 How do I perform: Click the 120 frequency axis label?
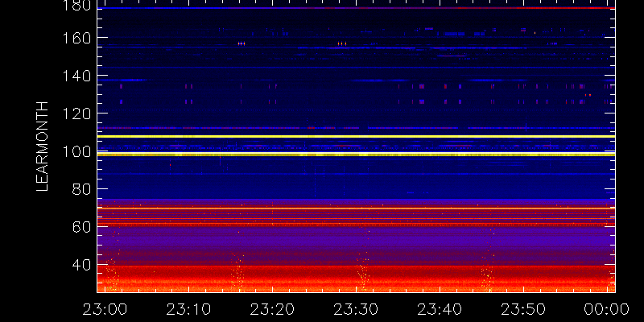click(77, 114)
